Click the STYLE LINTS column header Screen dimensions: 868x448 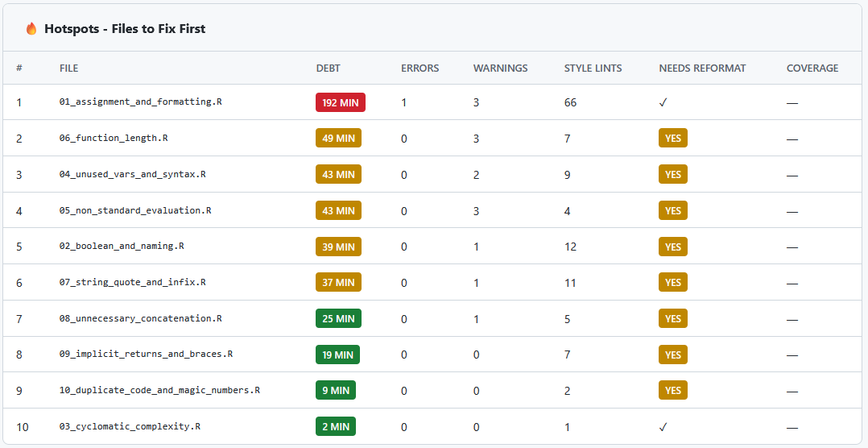pos(593,68)
